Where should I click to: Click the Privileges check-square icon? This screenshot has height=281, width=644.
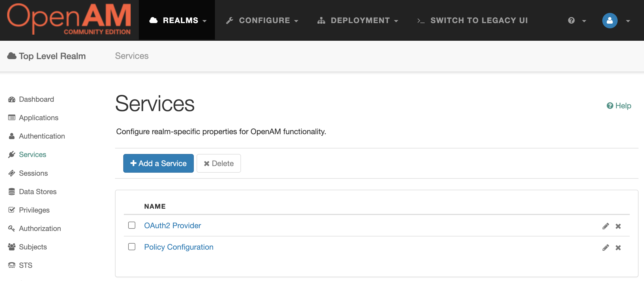(x=12, y=210)
